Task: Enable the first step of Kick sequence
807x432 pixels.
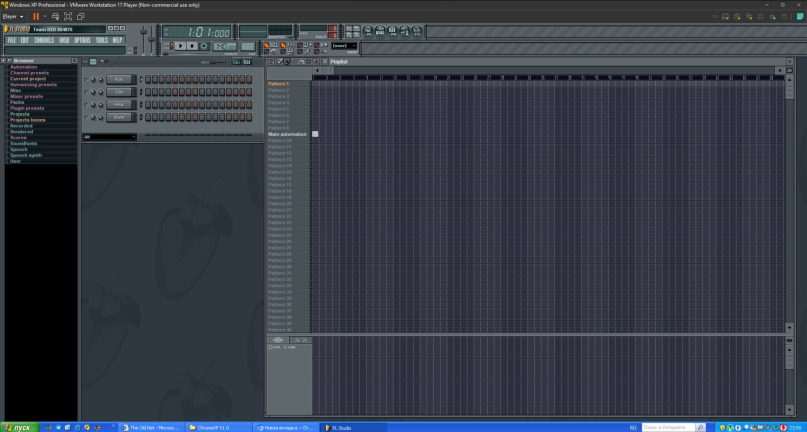Action: point(149,79)
